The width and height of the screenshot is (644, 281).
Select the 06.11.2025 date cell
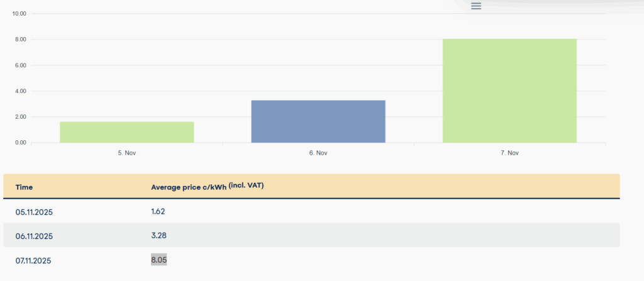pos(34,236)
